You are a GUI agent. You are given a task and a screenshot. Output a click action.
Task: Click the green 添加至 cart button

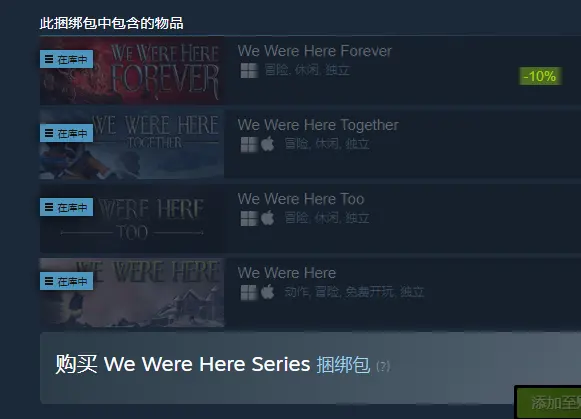(x=548, y=403)
